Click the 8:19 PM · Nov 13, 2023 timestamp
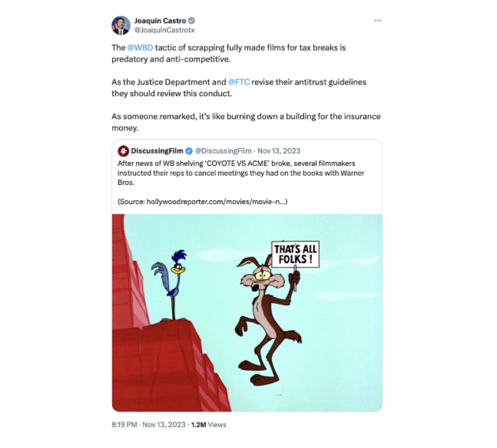This screenshot has height=448, width=497. click(x=149, y=424)
